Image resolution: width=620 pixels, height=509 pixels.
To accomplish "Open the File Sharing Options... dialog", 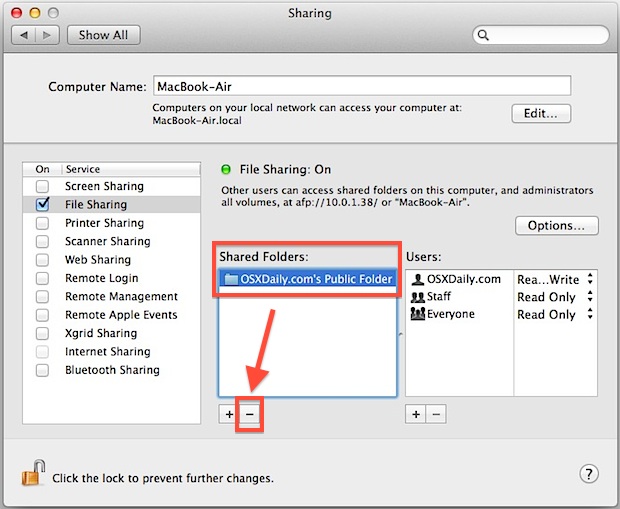I will point(557,225).
